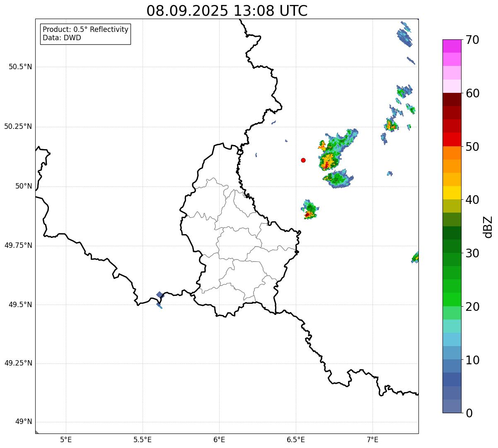Click the 5°E longitude label
Screen dimensions: 498x448
click(x=66, y=439)
